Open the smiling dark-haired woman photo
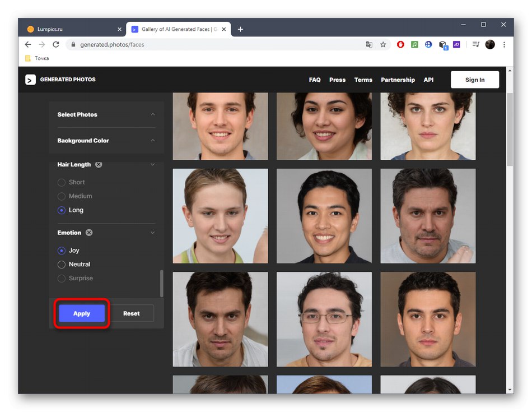This screenshot has height=412, width=532. 324,126
